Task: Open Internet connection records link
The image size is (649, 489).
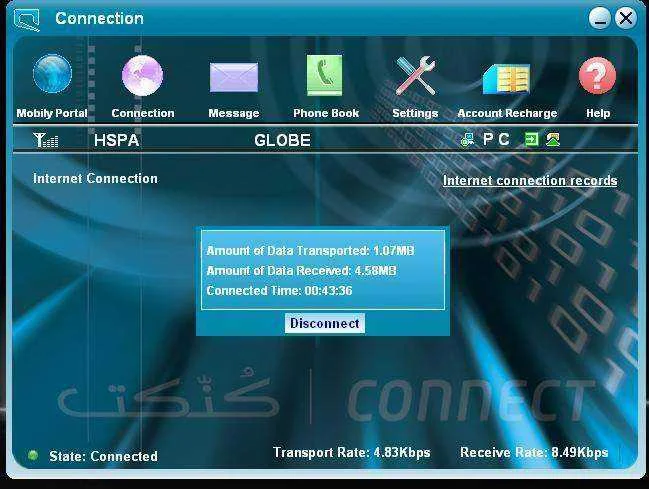Action: [530, 181]
